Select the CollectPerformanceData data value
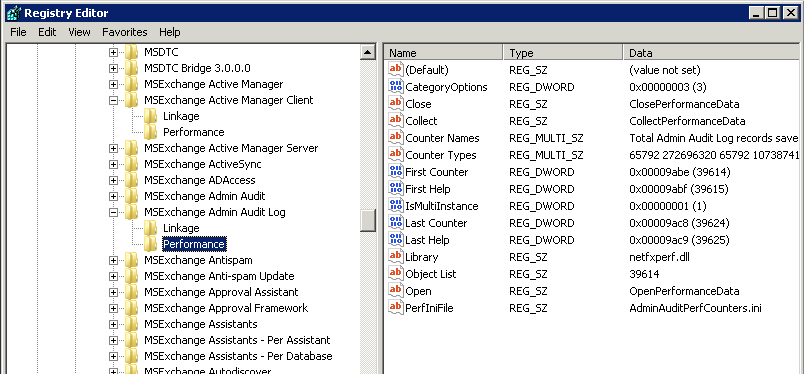 (687, 121)
